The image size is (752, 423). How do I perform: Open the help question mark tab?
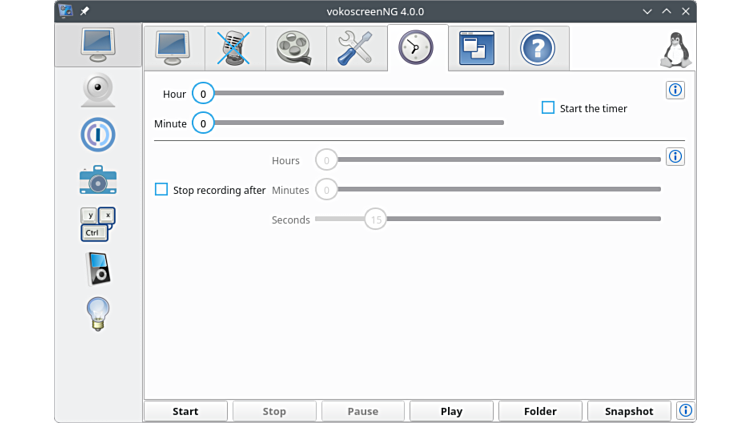(x=538, y=48)
